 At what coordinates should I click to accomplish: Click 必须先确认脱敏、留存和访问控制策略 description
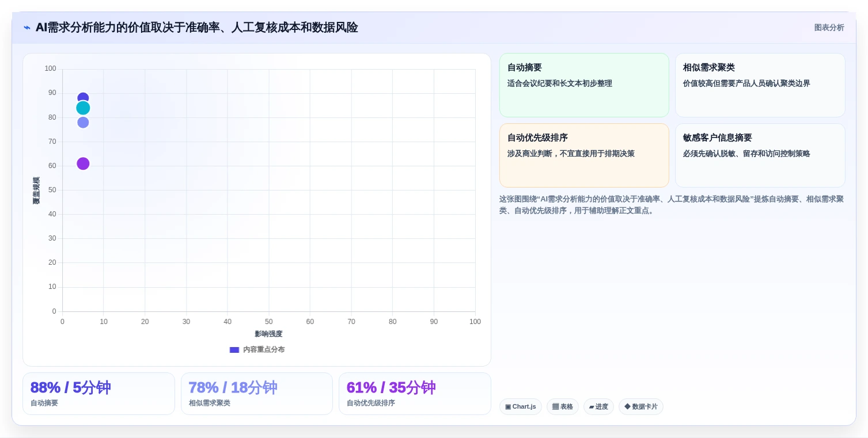746,154
